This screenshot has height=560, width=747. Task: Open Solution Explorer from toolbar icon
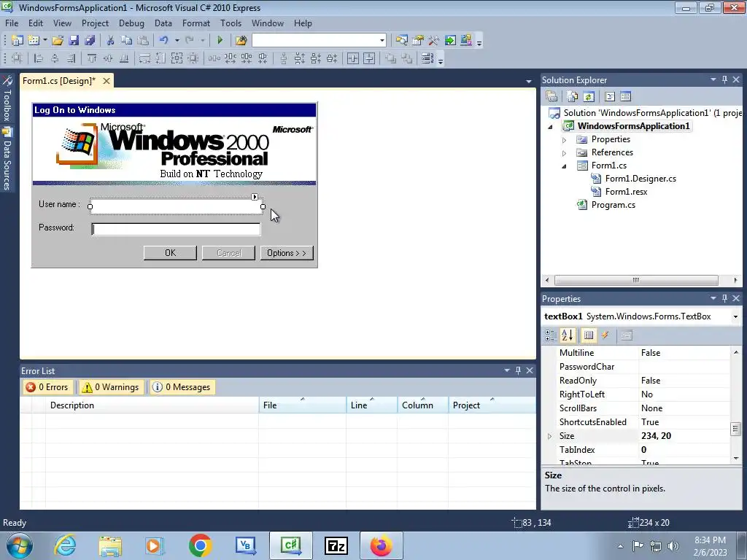(x=402, y=41)
